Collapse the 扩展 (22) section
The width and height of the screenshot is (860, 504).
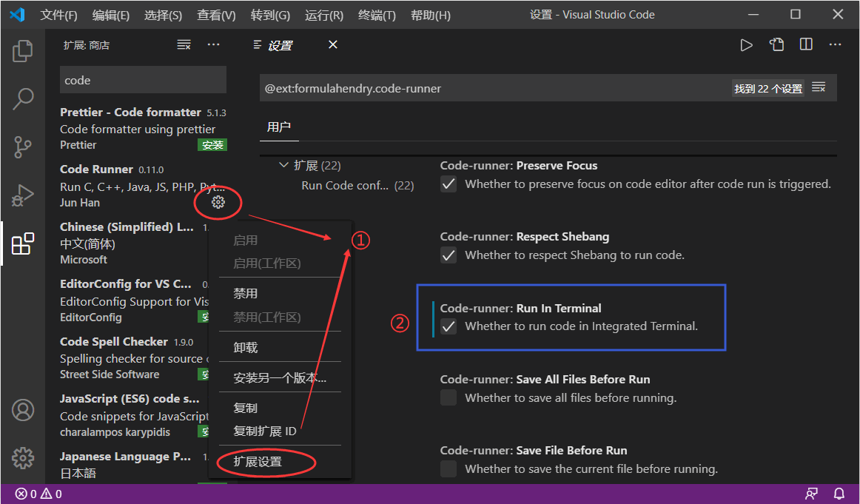283,164
